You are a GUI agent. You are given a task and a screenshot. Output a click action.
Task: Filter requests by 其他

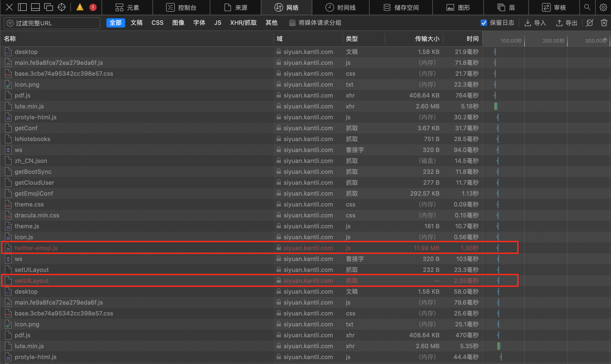click(271, 23)
